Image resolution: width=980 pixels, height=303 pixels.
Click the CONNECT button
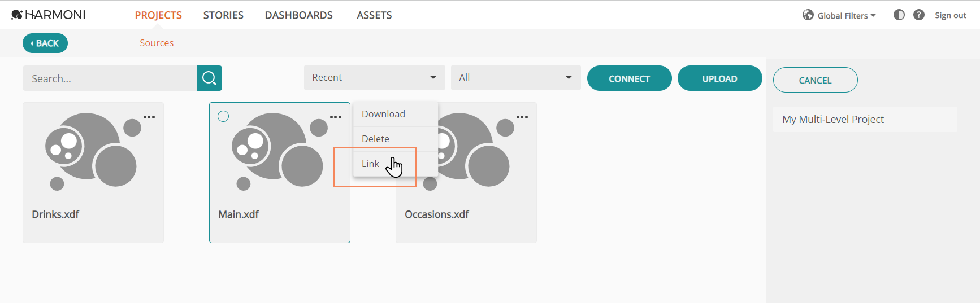click(x=630, y=78)
